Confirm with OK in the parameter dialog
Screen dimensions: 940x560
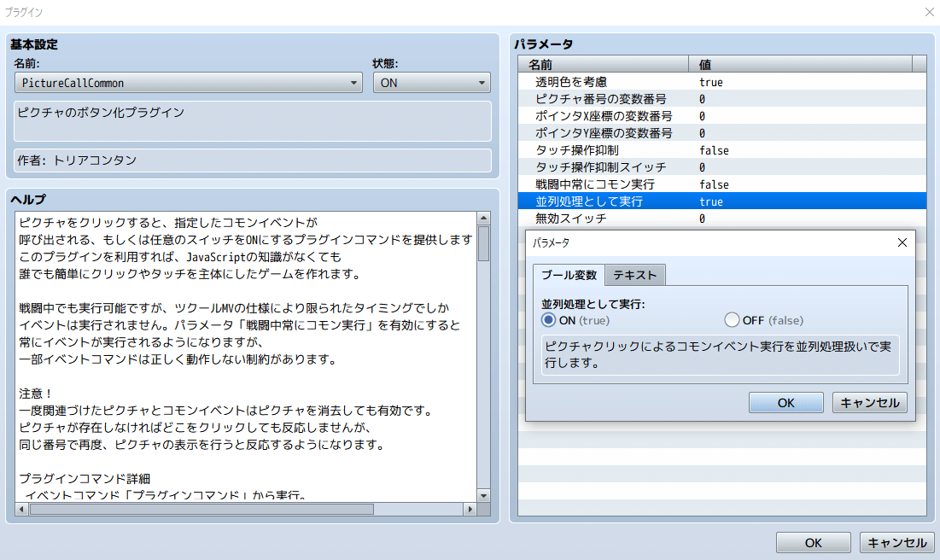tap(785, 402)
